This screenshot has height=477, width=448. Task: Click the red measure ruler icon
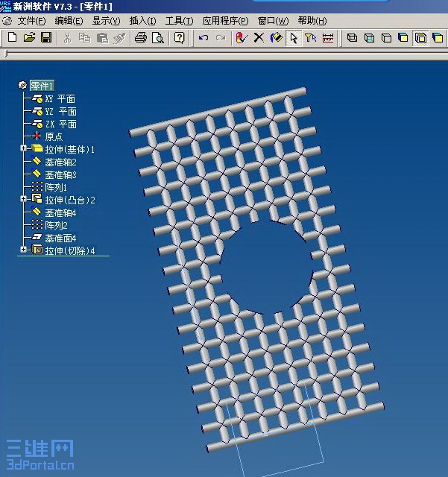(328, 38)
